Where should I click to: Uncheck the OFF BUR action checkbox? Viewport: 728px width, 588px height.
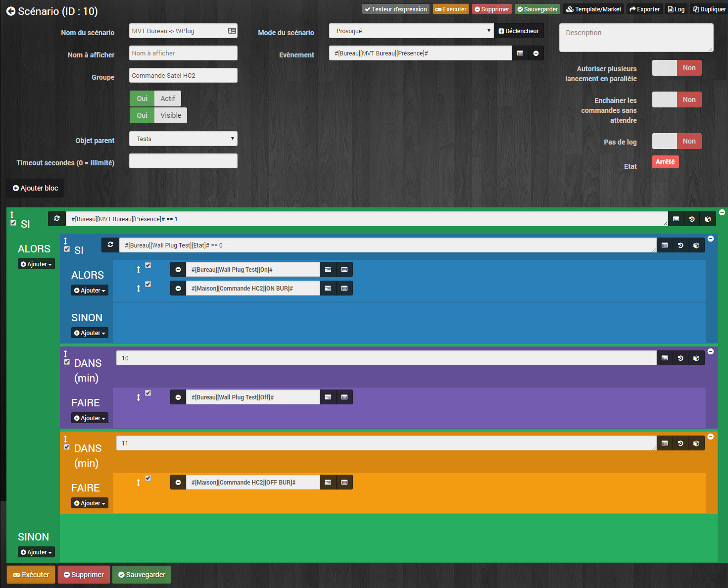coord(148,478)
